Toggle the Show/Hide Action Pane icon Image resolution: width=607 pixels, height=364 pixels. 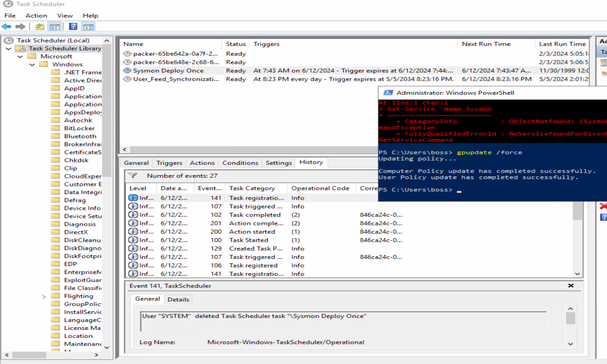click(87, 27)
